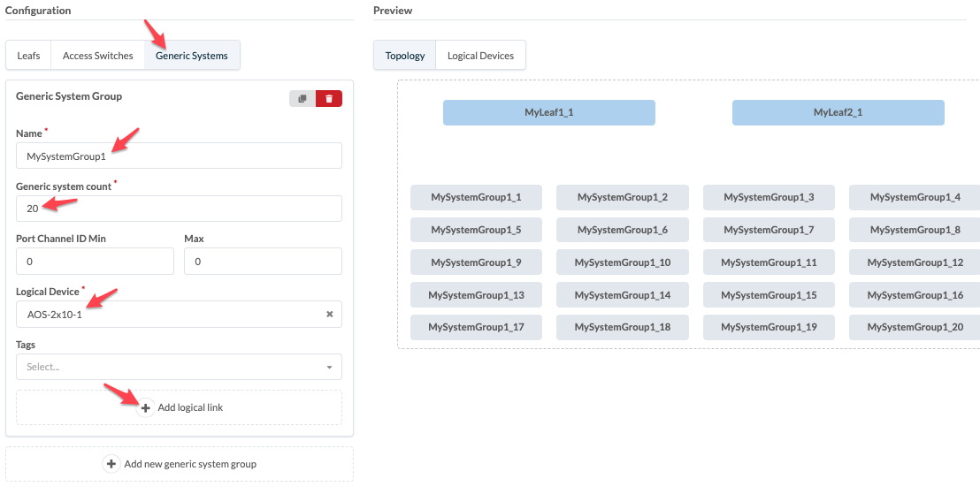This screenshot has height=494, width=980.
Task: Click the copy generic system group icon
Action: (302, 98)
